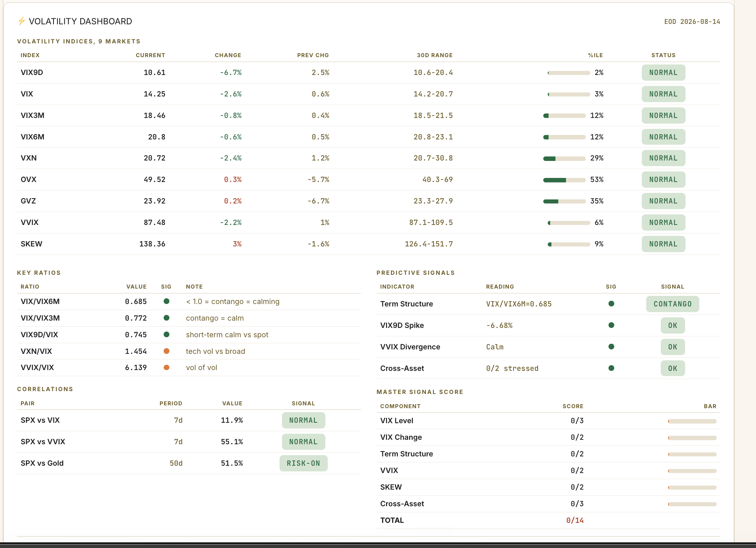
Task: Click the percentile bar for VXN at 29%
Action: click(x=564, y=158)
